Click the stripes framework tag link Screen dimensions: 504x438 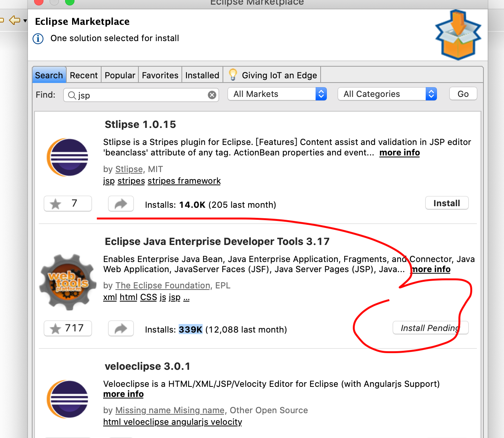[x=184, y=181]
